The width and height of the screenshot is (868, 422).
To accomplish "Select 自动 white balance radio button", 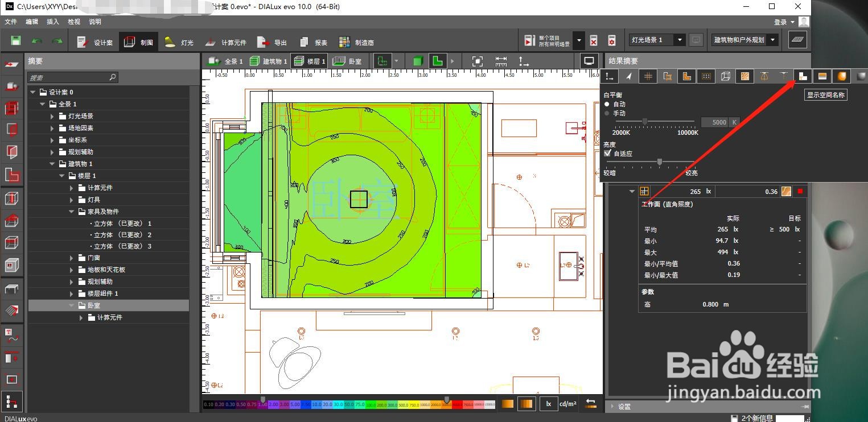I will point(607,104).
